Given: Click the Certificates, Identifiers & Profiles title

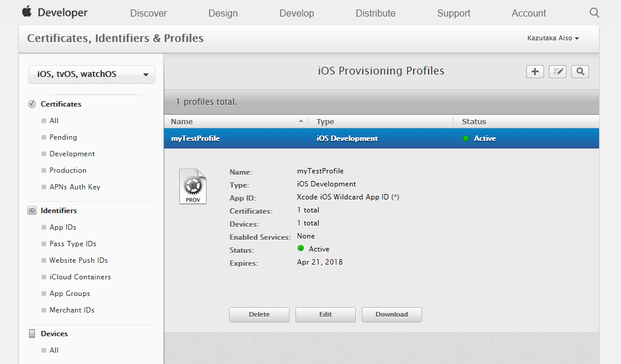Looking at the screenshot, I should coord(115,38).
